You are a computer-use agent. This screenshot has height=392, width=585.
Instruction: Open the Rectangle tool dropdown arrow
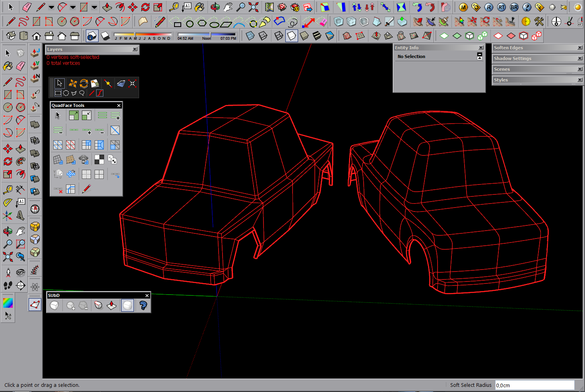[x=94, y=7]
